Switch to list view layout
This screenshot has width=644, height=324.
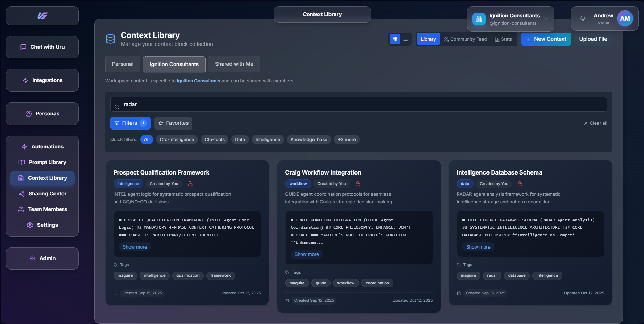pyautogui.click(x=405, y=39)
